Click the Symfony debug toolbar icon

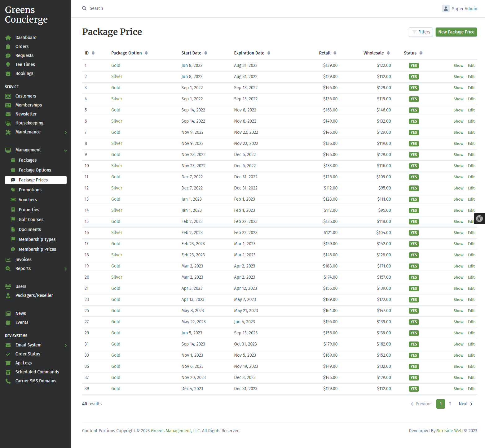[x=479, y=219]
